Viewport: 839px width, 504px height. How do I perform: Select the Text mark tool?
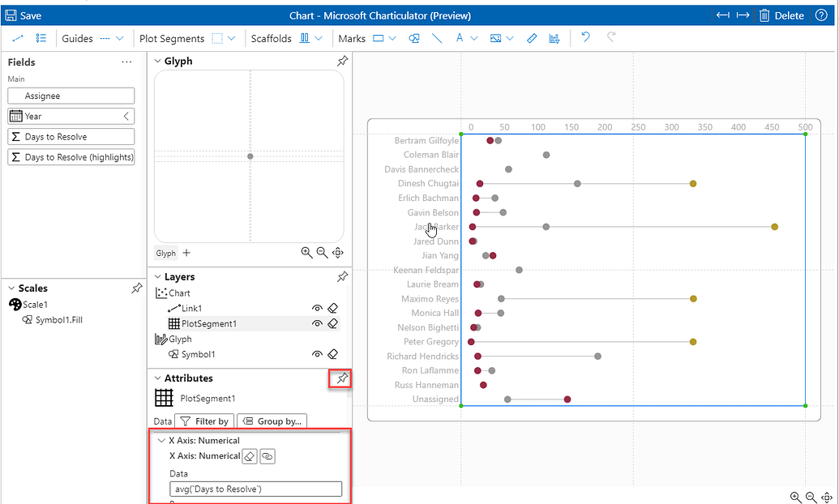(459, 38)
